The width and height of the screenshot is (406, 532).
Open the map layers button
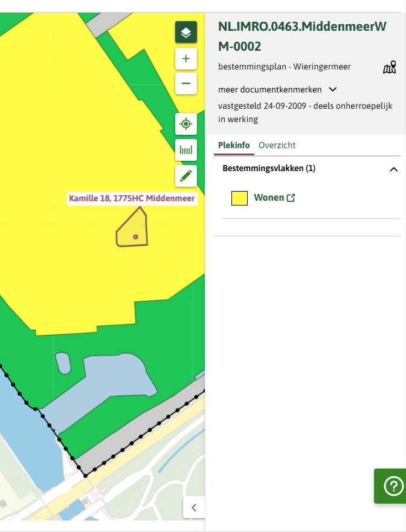tap(186, 32)
